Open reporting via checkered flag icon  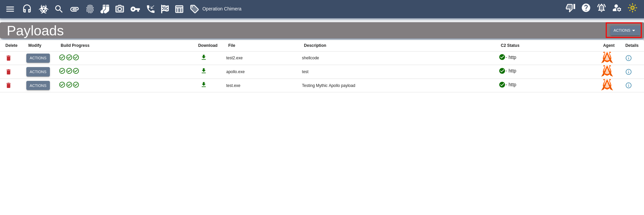[165, 9]
